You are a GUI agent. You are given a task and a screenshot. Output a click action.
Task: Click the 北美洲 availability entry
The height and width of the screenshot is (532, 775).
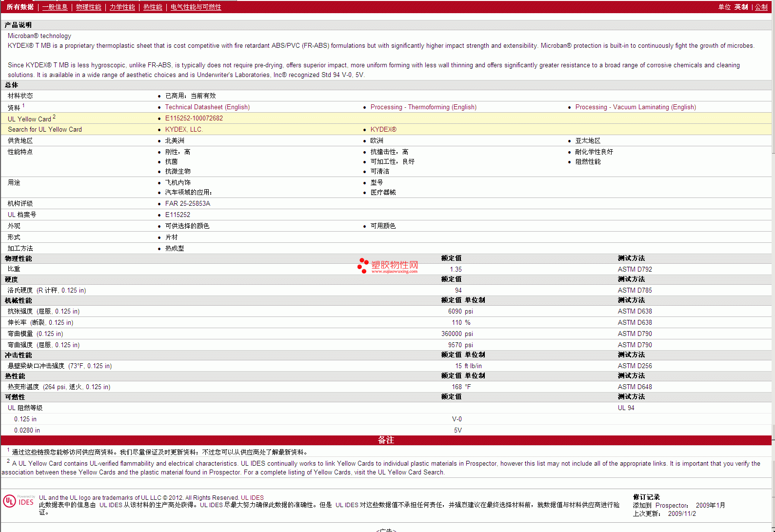(x=175, y=140)
